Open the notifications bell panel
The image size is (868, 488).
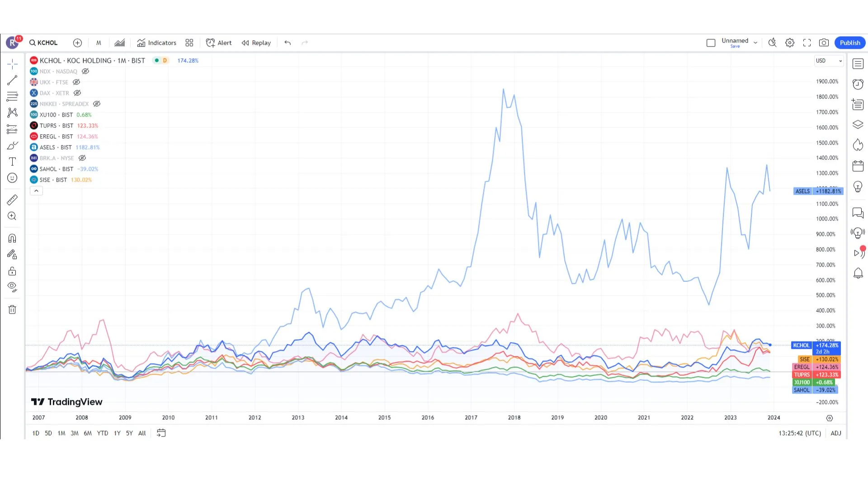point(858,273)
